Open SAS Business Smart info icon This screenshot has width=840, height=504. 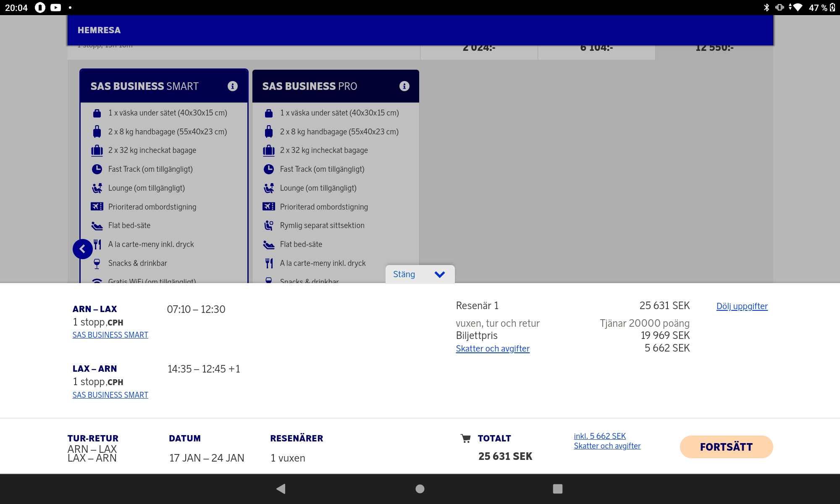click(x=232, y=86)
